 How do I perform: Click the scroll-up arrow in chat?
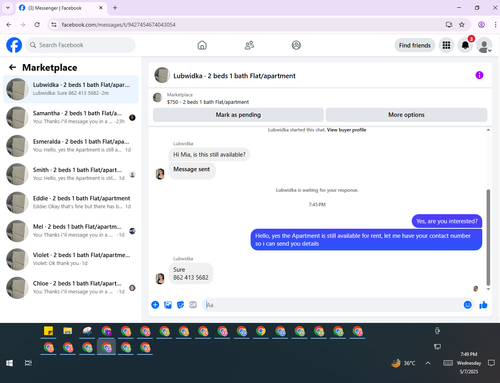(488, 130)
